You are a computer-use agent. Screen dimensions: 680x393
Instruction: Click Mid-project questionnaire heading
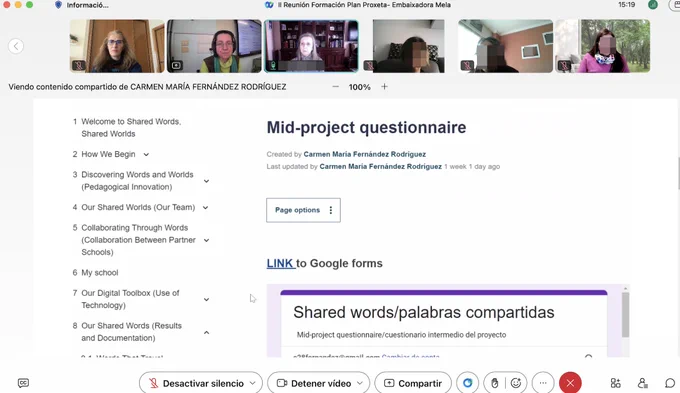[x=366, y=128]
